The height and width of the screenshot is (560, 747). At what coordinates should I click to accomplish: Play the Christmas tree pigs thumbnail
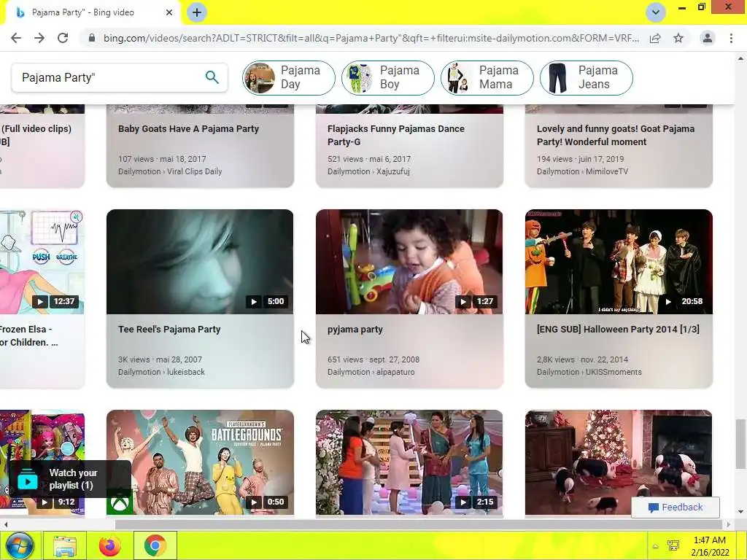(x=619, y=462)
